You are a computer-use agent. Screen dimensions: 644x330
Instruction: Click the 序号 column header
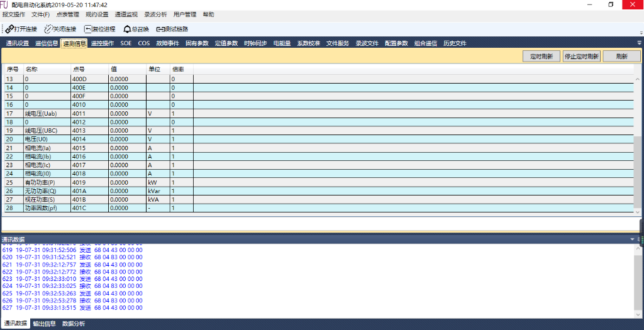[13, 69]
